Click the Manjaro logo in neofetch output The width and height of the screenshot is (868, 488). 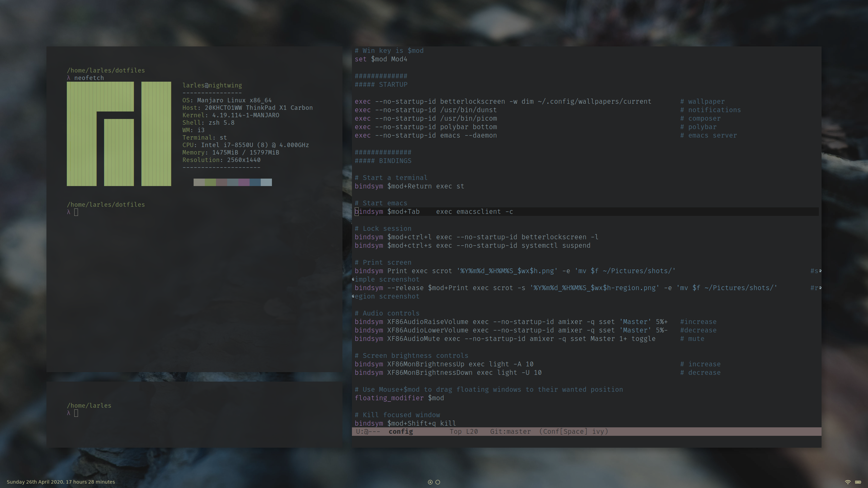[119, 134]
